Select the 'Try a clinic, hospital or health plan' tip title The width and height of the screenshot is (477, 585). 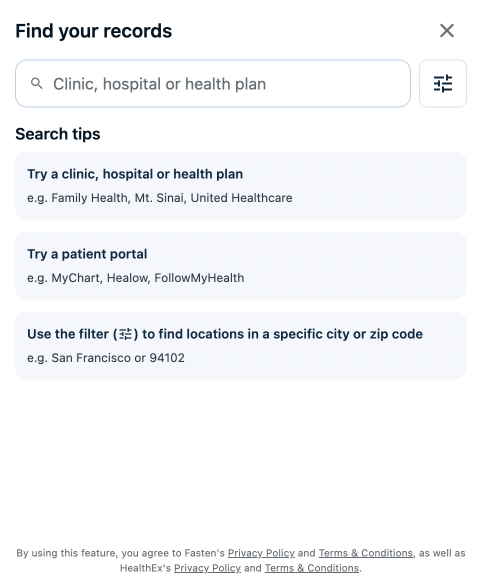tap(135, 174)
